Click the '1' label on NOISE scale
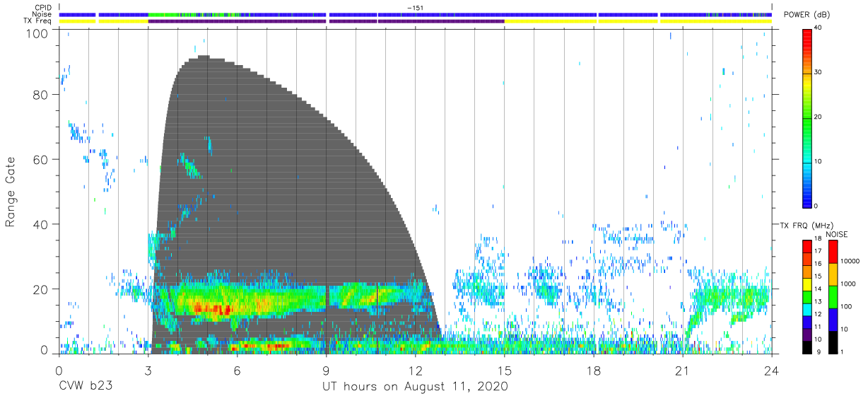The height and width of the screenshot is (401, 868). 841,352
